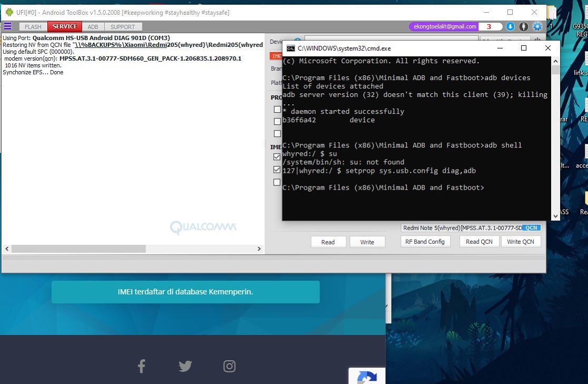Open the Twitter icon on the web page
The height and width of the screenshot is (384, 588).
(x=185, y=366)
